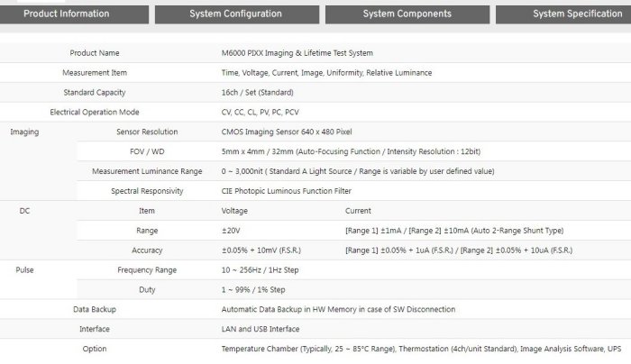Click the Current column heading

[359, 211]
